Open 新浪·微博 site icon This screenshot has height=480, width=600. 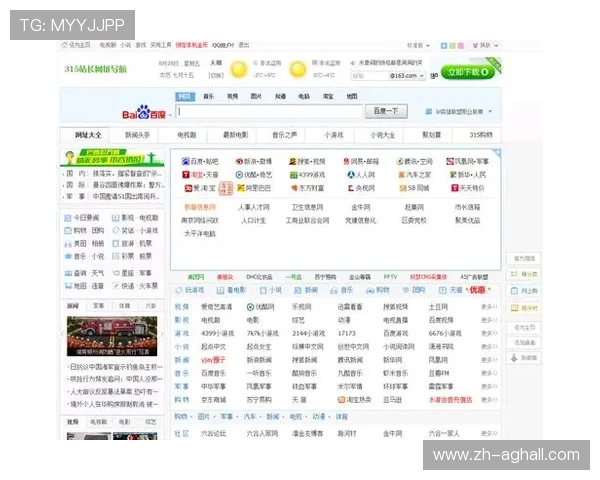point(239,162)
